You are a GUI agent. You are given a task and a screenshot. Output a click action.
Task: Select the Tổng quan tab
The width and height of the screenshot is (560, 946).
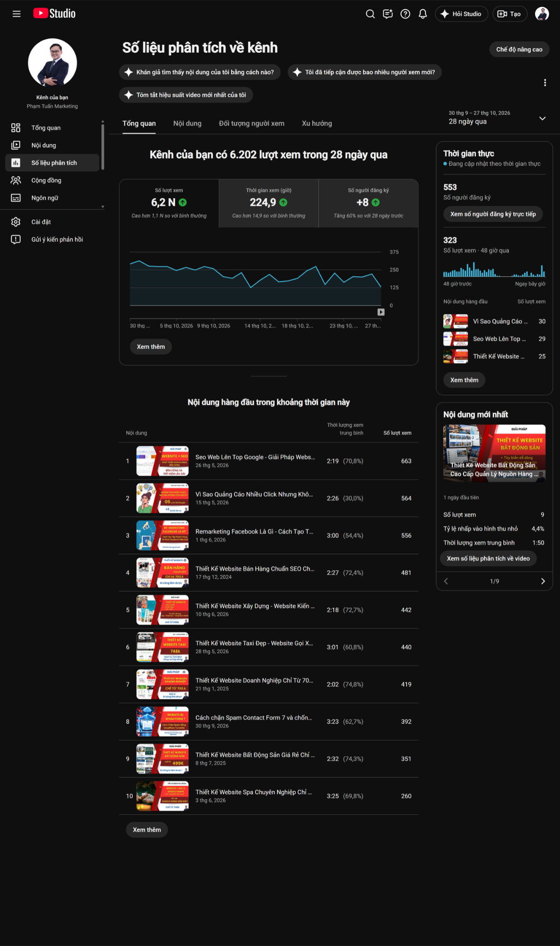point(139,123)
